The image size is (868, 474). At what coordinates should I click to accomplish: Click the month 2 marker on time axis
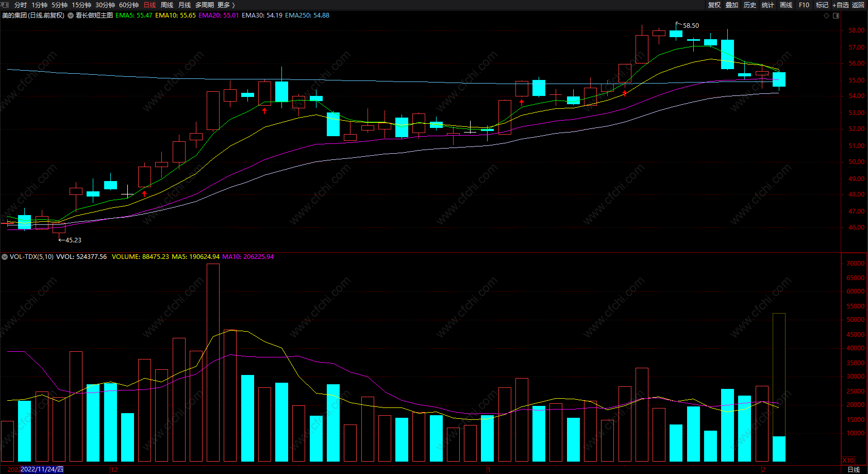764,470
